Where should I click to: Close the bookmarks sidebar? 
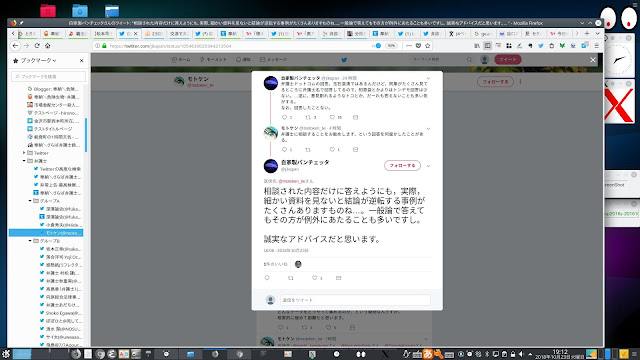[82, 60]
